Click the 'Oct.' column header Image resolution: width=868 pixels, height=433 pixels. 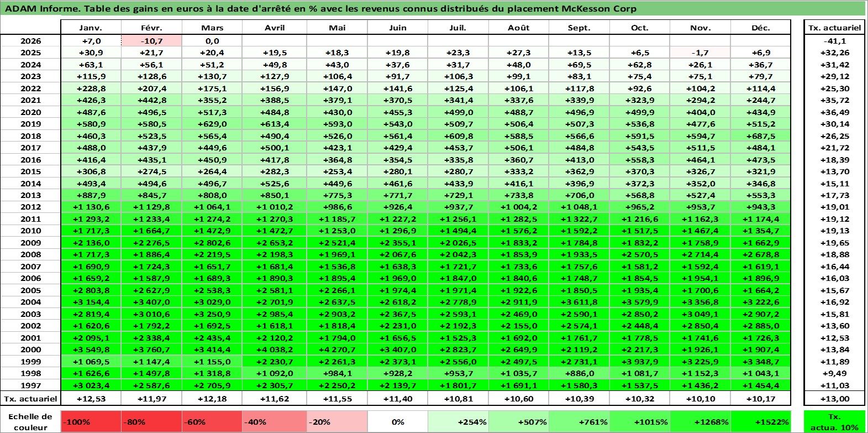point(640,28)
